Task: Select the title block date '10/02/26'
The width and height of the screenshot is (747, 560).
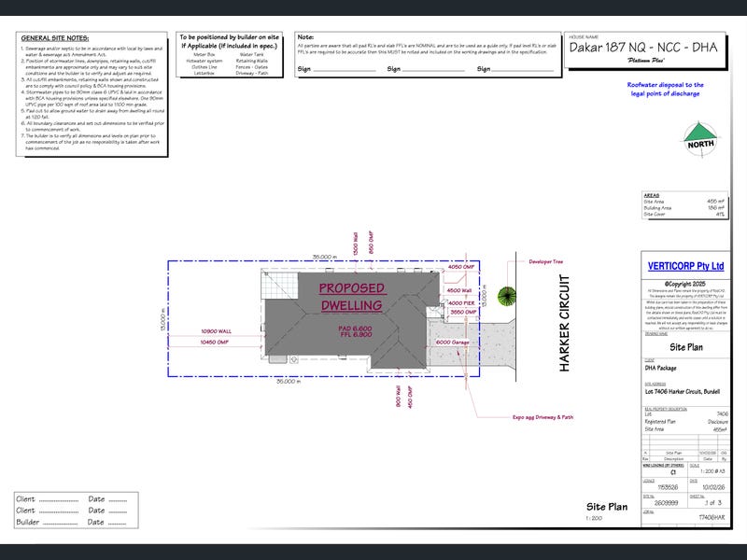Action: [x=713, y=487]
